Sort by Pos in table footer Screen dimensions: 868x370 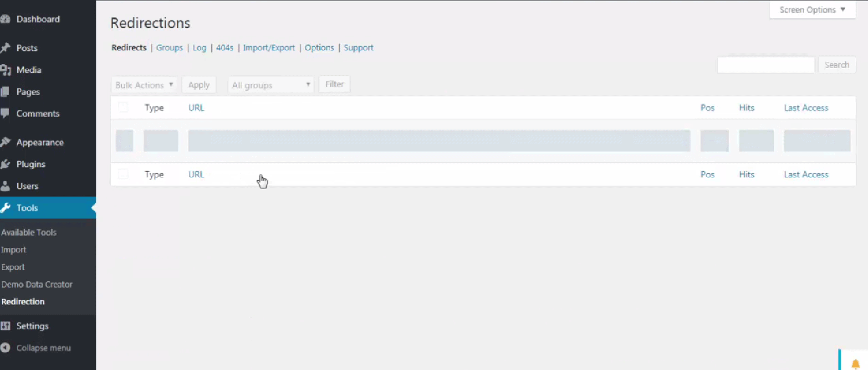point(708,174)
